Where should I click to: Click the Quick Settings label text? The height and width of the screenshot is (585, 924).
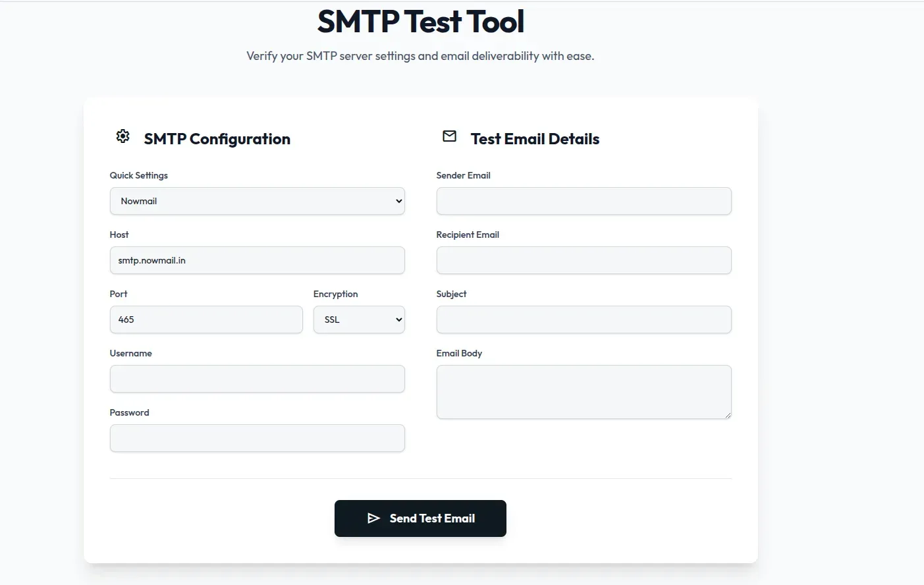(138, 175)
